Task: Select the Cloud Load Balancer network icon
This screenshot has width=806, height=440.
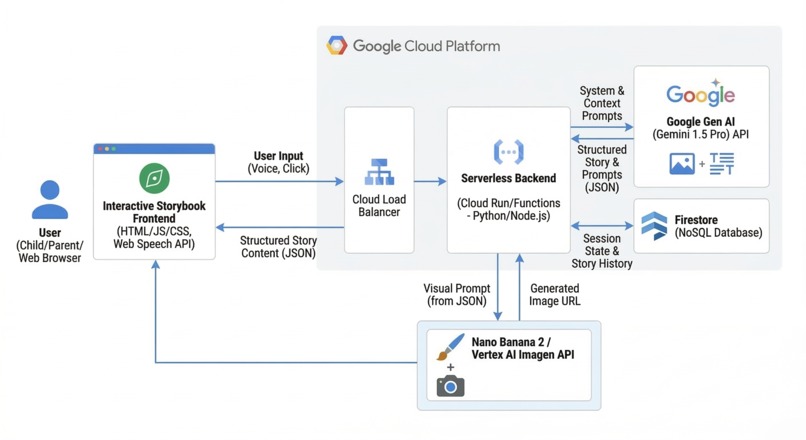Action: (x=379, y=172)
